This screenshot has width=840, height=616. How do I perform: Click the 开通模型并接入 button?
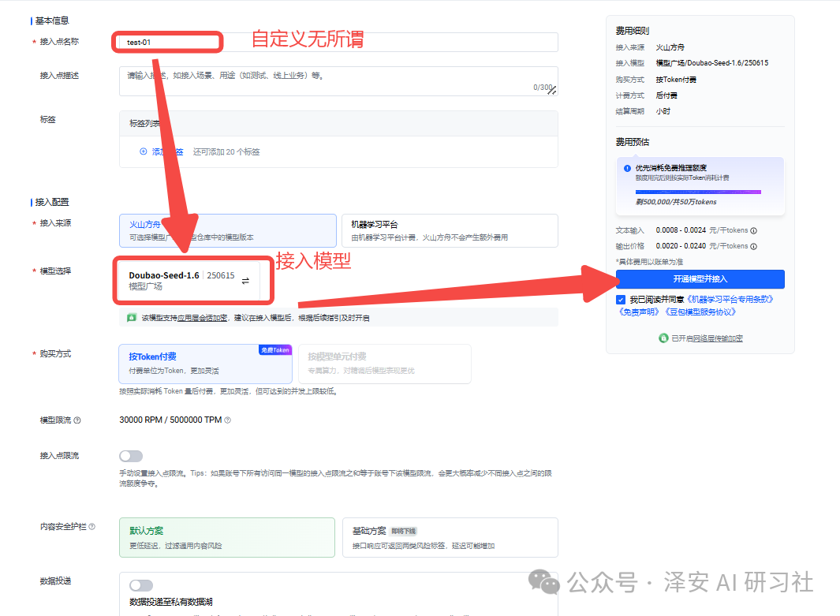[x=700, y=279]
